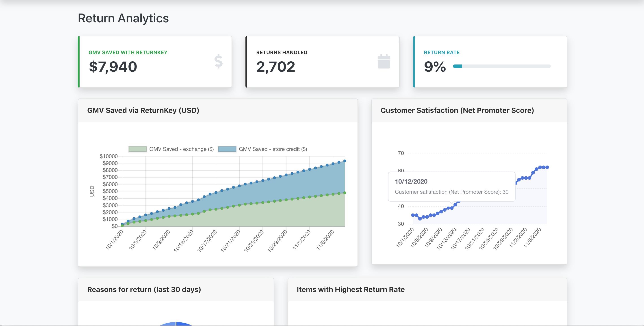Click the Reasons for return panel header
The width and height of the screenshot is (644, 326).
pos(144,290)
